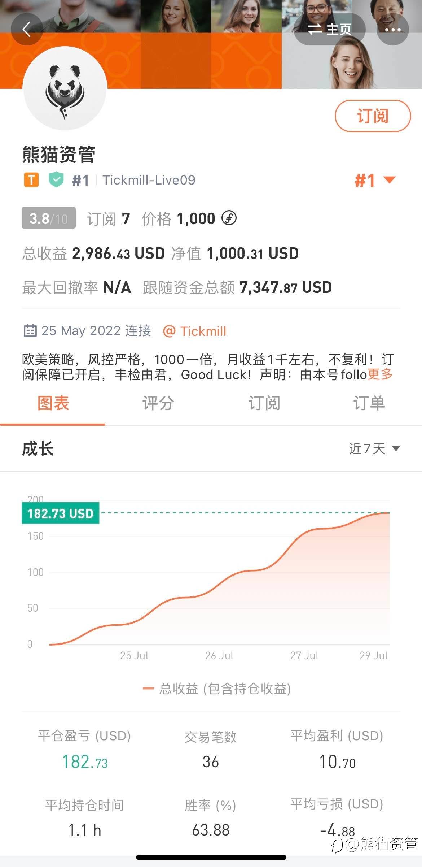Tap the 3.8/10 rating badge
This screenshot has width=422, height=868.
pyautogui.click(x=49, y=218)
